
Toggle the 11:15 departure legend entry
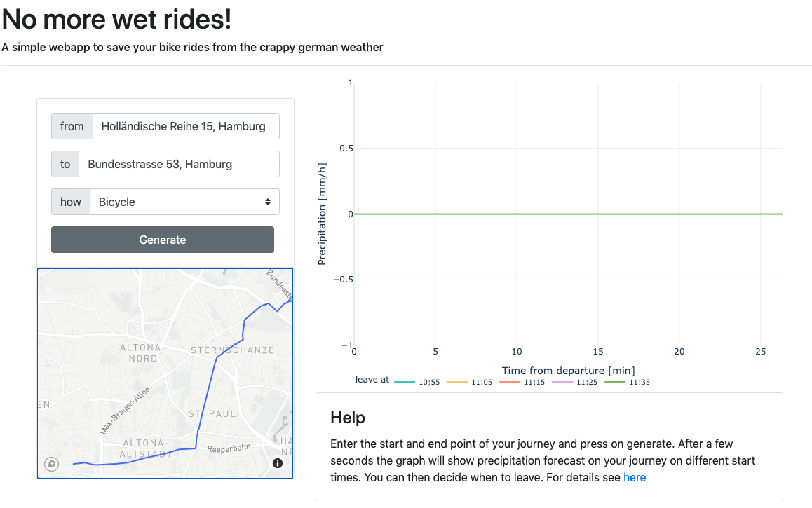pyautogui.click(x=522, y=383)
